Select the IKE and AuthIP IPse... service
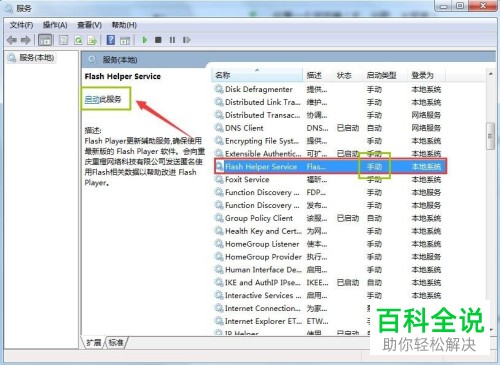 (262, 283)
